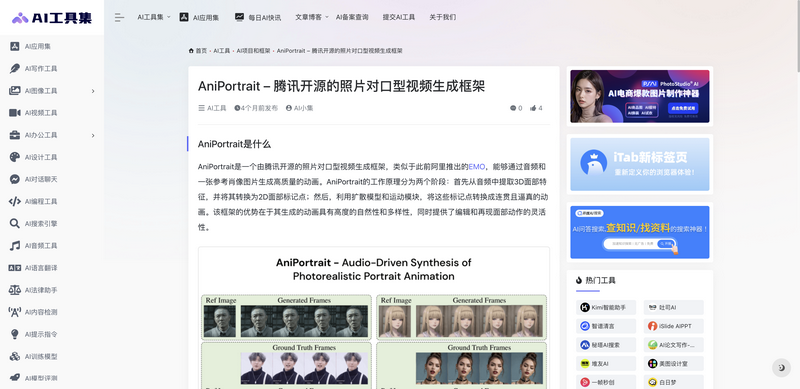Open AI内容检测 antenna icon in sidebar
The height and width of the screenshot is (389, 800).
(x=15, y=312)
